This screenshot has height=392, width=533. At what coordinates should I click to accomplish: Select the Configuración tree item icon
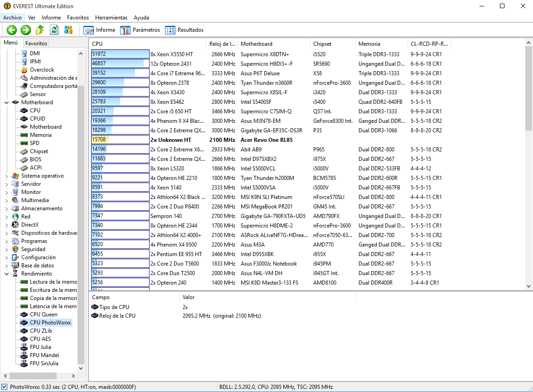pyautogui.click(x=15, y=257)
